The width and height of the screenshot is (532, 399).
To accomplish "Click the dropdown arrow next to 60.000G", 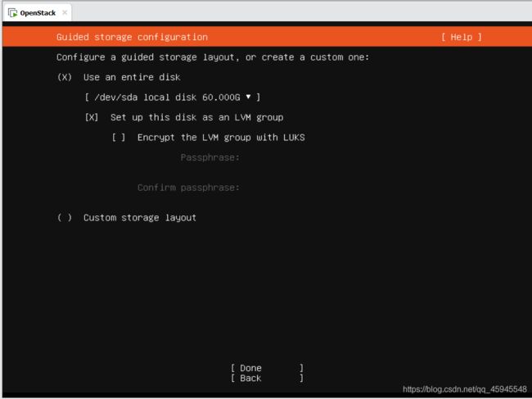I will pos(248,97).
